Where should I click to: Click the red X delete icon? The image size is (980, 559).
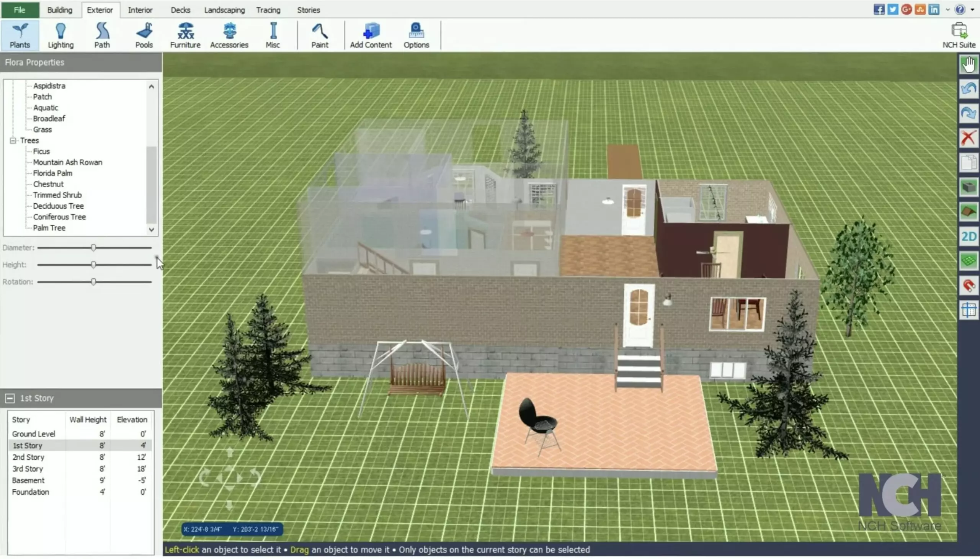[968, 138]
